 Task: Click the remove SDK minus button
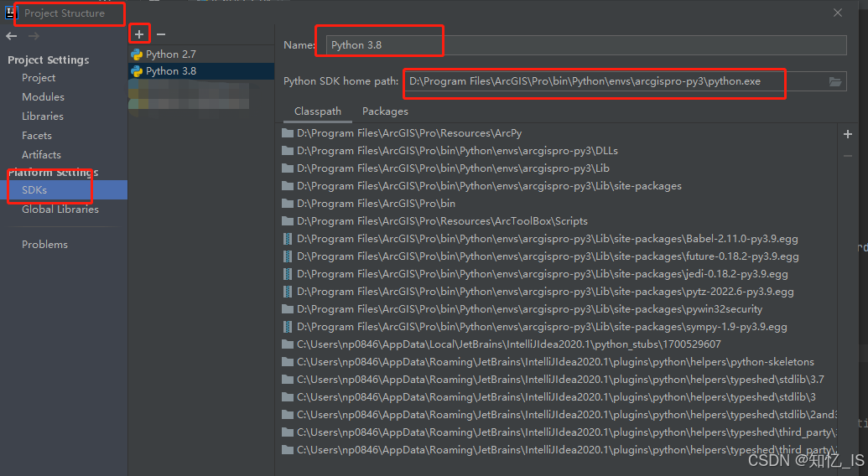161,34
